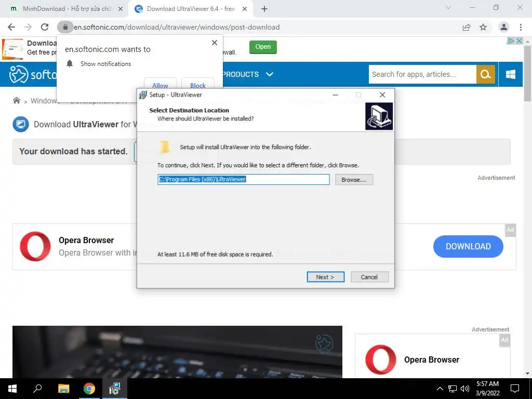532x399 pixels.
Task: Block softonic notifications
Action: pyautogui.click(x=198, y=85)
